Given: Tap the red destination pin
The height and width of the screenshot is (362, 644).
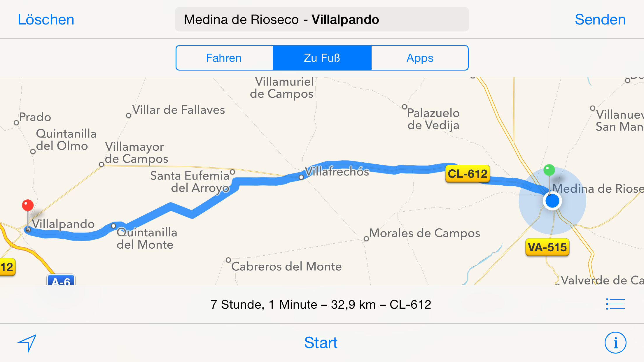Looking at the screenshot, I should pos(28,205).
